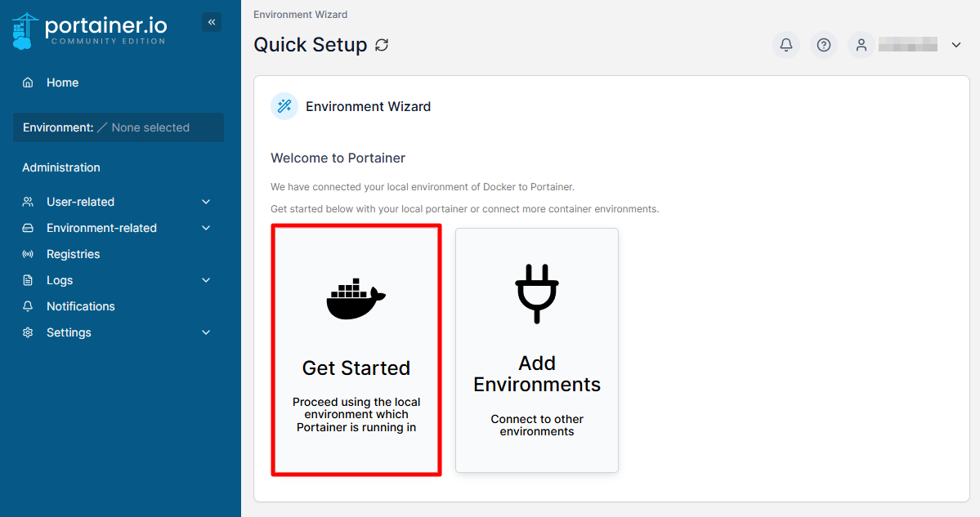Click the user avatar icon
Screen dimensions: 980x517
[861, 45]
